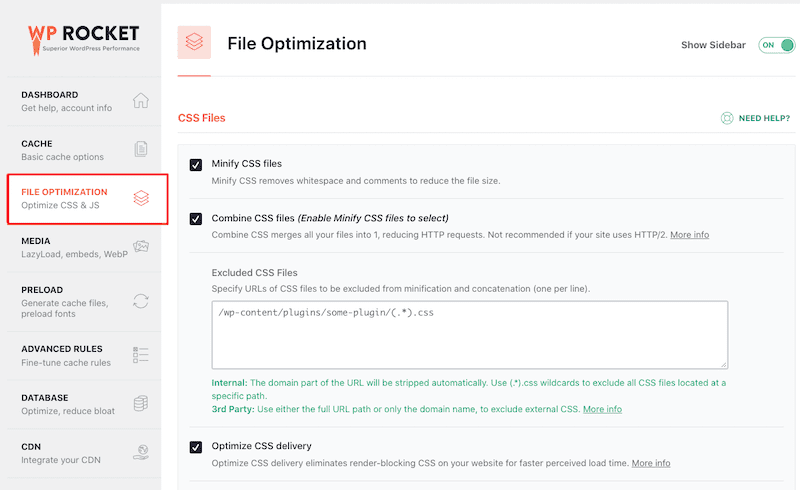This screenshot has width=800, height=490.
Task: Click the Need Help lifebuoy icon
Action: (x=727, y=118)
